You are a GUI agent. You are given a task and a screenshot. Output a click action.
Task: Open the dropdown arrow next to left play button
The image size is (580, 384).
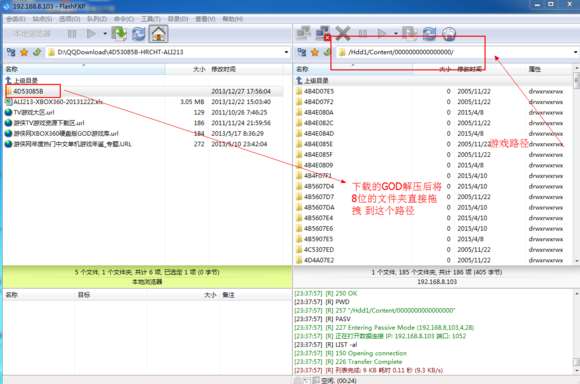pyautogui.click(x=105, y=34)
